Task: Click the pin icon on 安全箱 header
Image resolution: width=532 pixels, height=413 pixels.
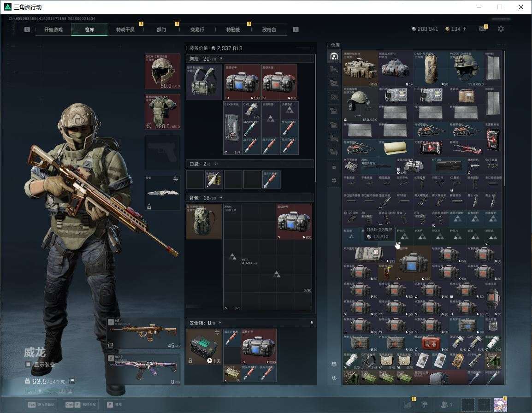Action: tap(312, 323)
